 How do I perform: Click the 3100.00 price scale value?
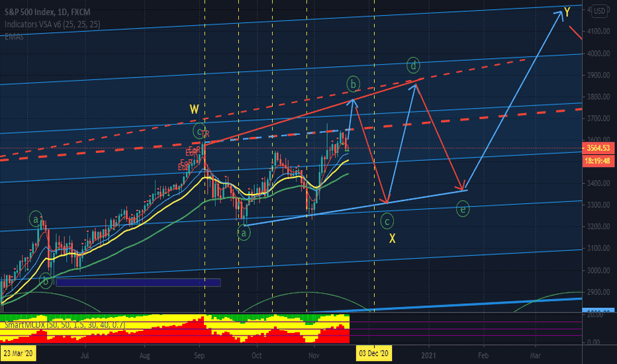(598, 248)
